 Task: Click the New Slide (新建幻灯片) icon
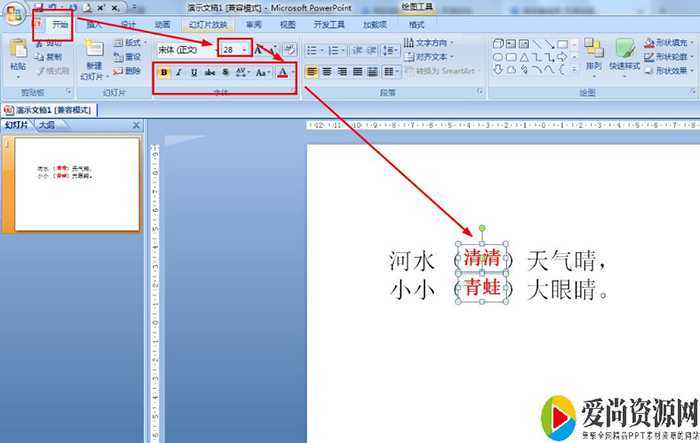tap(93, 57)
